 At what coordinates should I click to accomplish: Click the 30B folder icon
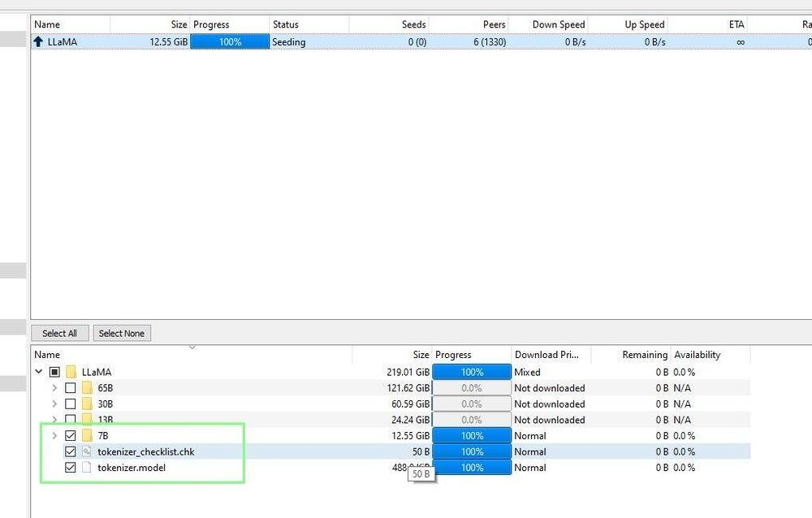click(x=87, y=404)
